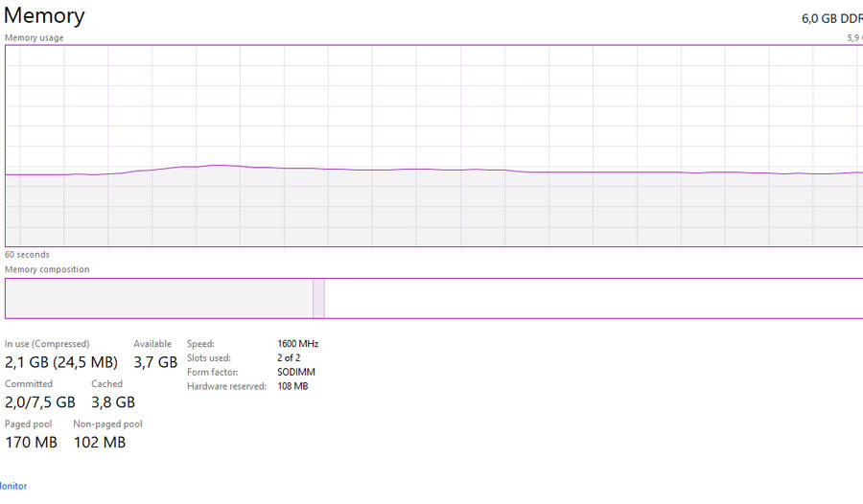Click the Memory heading title
The width and height of the screenshot is (863, 504).
[x=44, y=16]
